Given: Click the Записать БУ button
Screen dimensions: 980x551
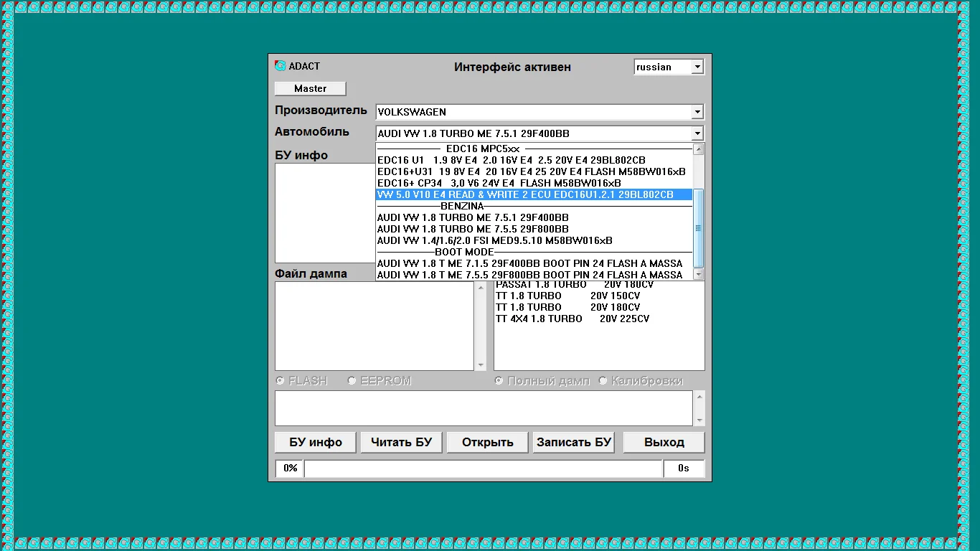Looking at the screenshot, I should (574, 442).
